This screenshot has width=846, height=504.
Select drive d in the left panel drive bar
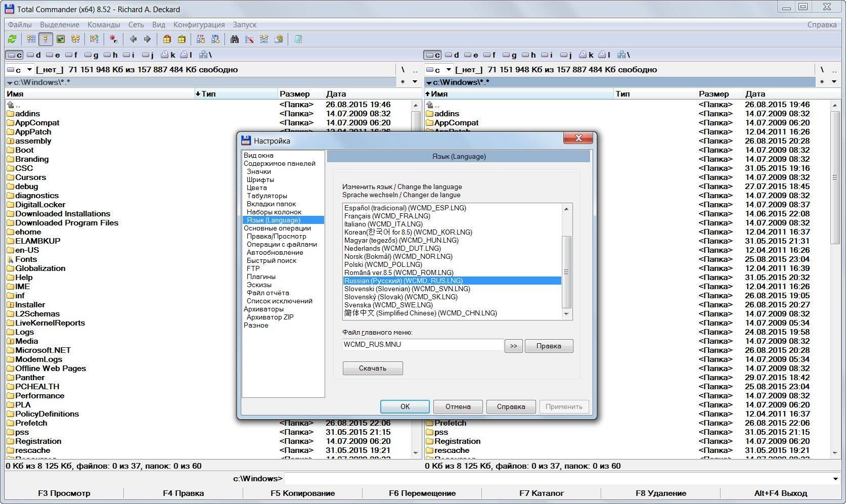[34, 55]
